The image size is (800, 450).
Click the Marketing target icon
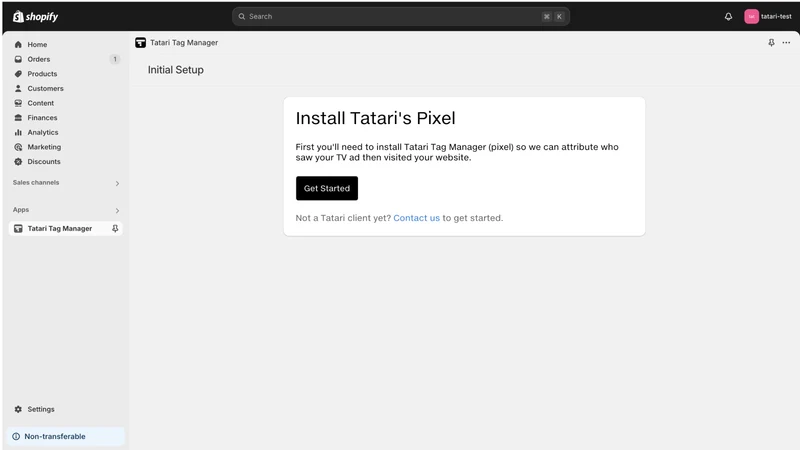[x=18, y=147]
